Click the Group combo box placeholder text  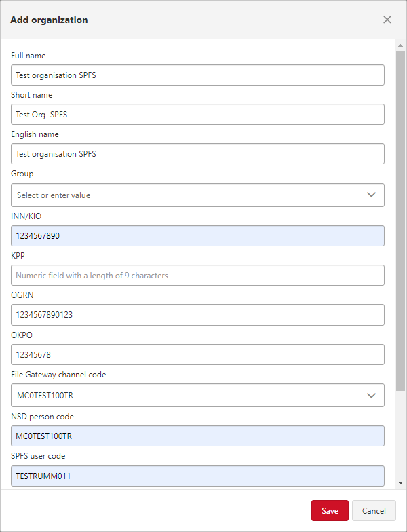click(x=54, y=195)
